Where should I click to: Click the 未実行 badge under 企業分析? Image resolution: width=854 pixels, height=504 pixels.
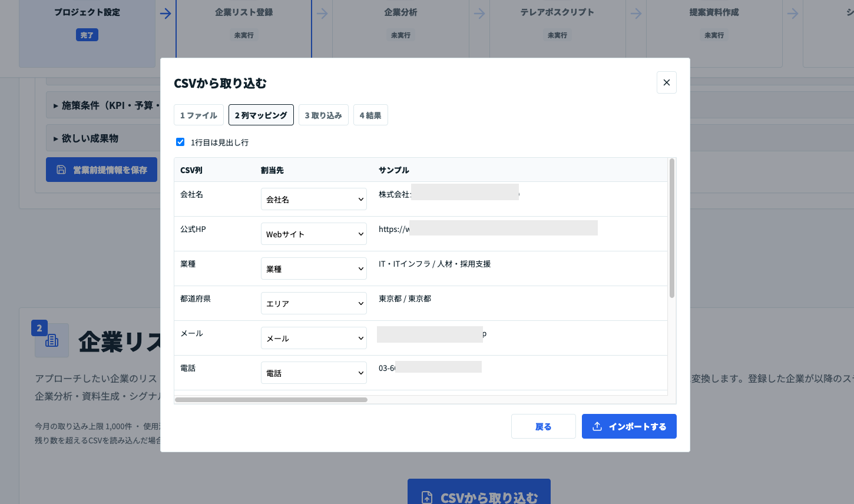[400, 35]
